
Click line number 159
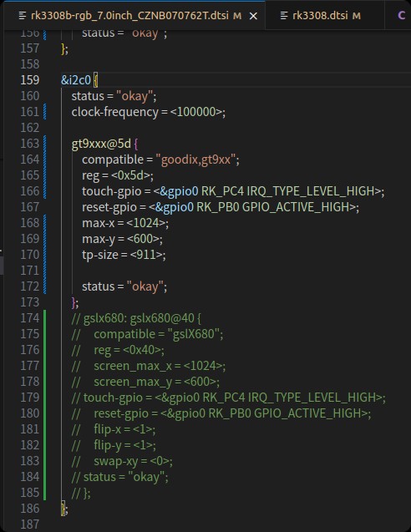point(30,80)
